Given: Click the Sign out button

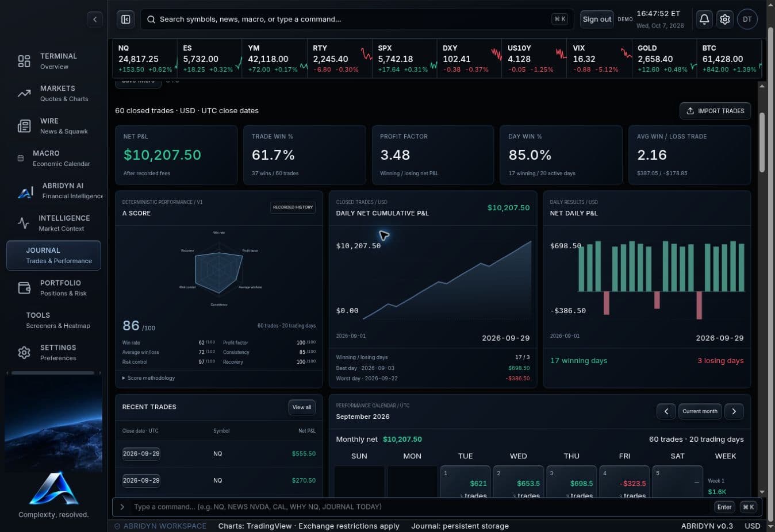Looking at the screenshot, I should (597, 19).
